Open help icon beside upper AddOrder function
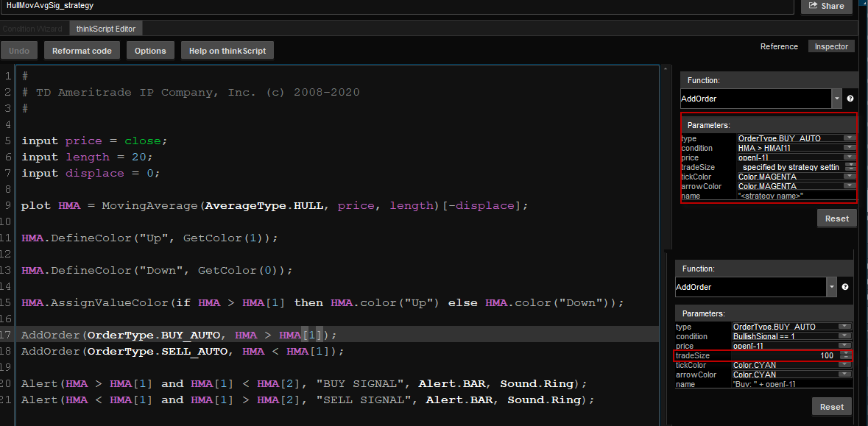Viewport: 868px width, 426px height. [x=850, y=99]
